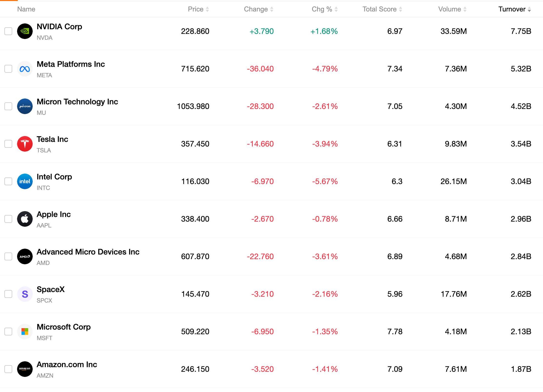Open the NVIDIA Corp stock page
This screenshot has width=543, height=392.
click(x=59, y=27)
